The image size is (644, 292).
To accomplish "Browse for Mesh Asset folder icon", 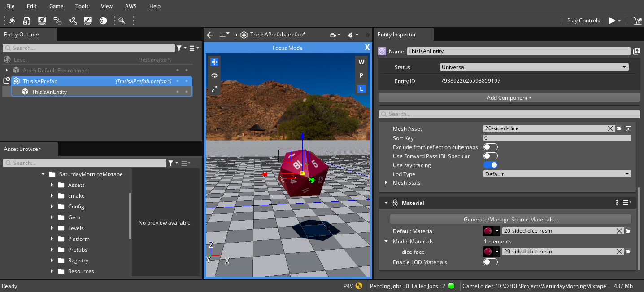I will [x=619, y=128].
